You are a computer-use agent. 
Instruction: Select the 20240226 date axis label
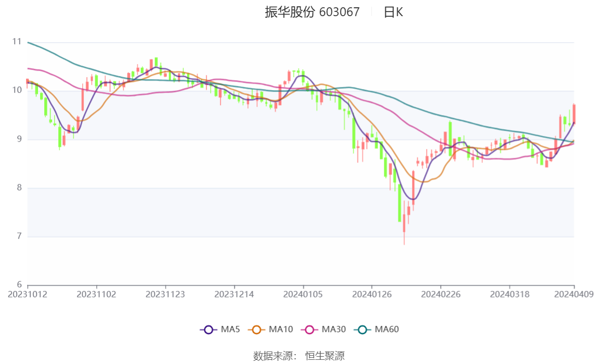point(441,295)
